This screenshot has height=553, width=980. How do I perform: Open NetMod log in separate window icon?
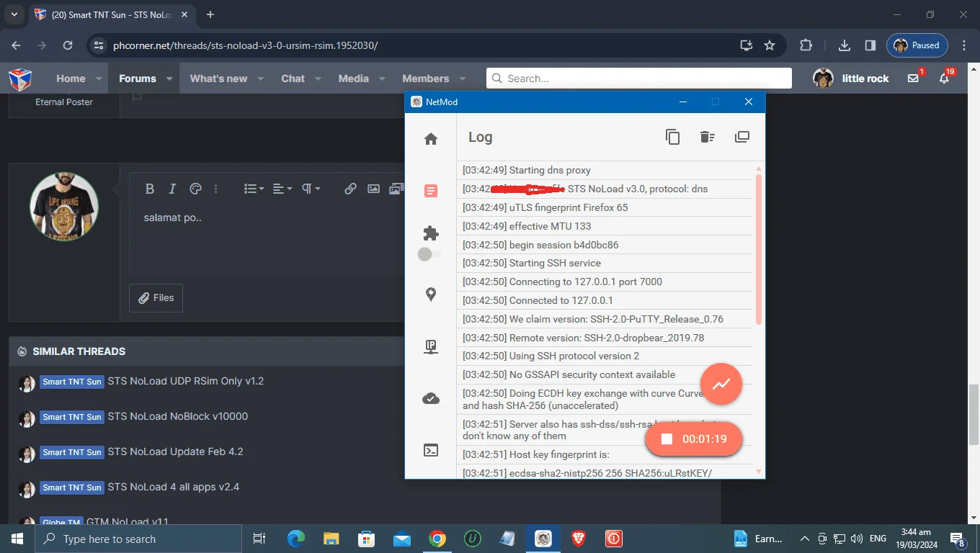[x=742, y=137]
